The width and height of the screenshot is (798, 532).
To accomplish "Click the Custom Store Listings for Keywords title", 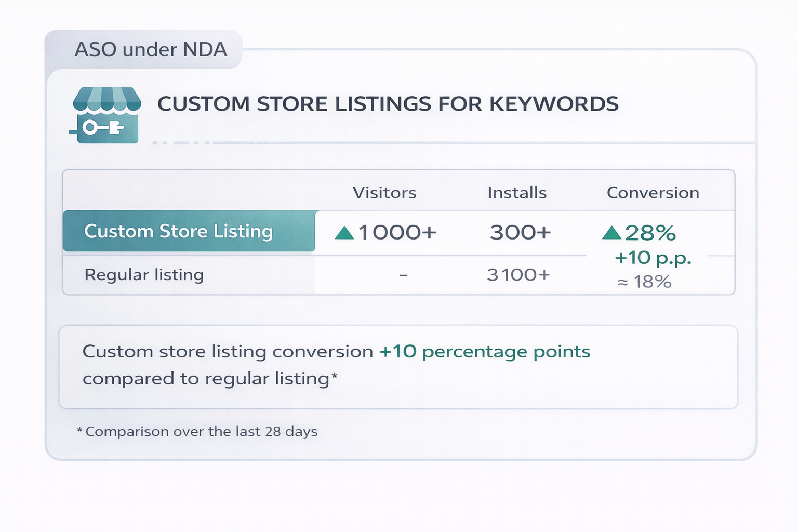I will [x=388, y=104].
